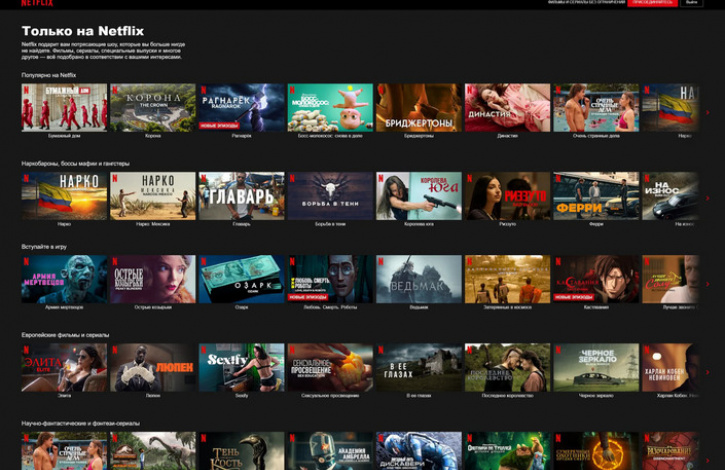Image resolution: width=725 pixels, height=470 pixels.
Task: Click the right arrow of the Научно-фантастические row
Action: (707, 460)
